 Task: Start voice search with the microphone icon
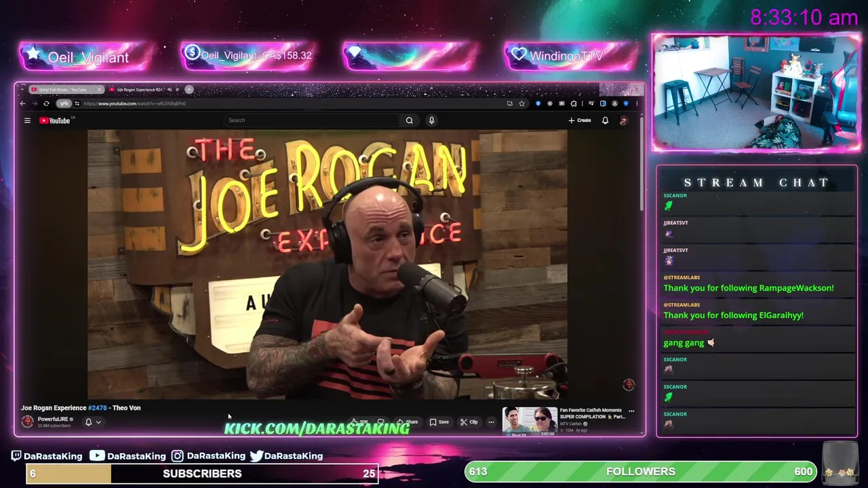point(431,121)
